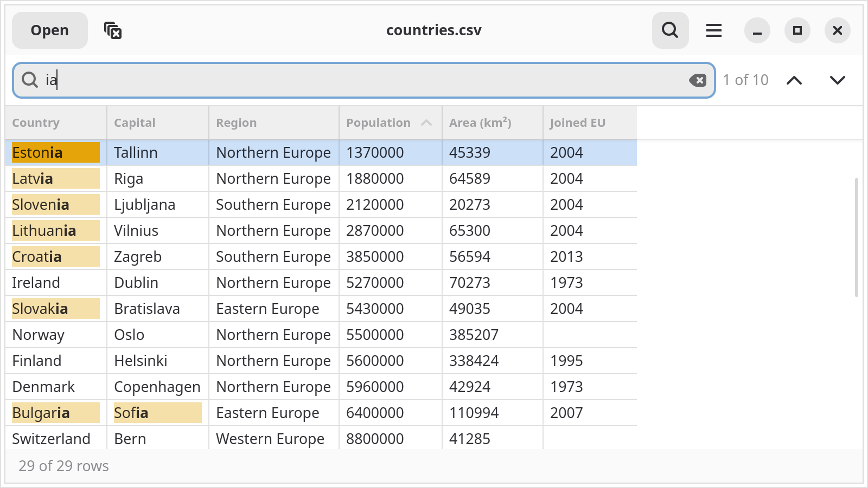Click the vertical scrollbar of the table
Screen dimensions: 868x488
coord(857,237)
